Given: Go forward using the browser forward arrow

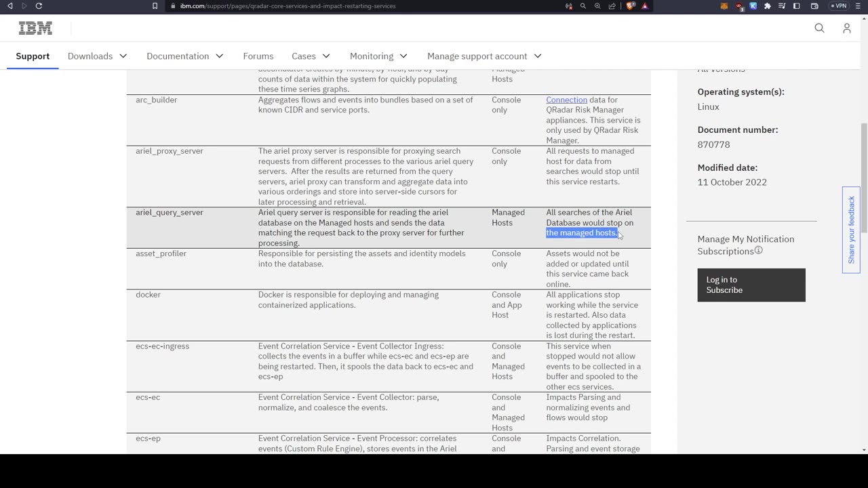Looking at the screenshot, I should 24,6.
